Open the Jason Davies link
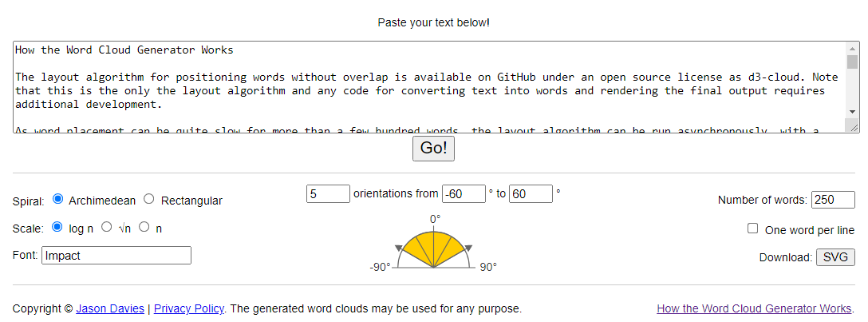 110,308
